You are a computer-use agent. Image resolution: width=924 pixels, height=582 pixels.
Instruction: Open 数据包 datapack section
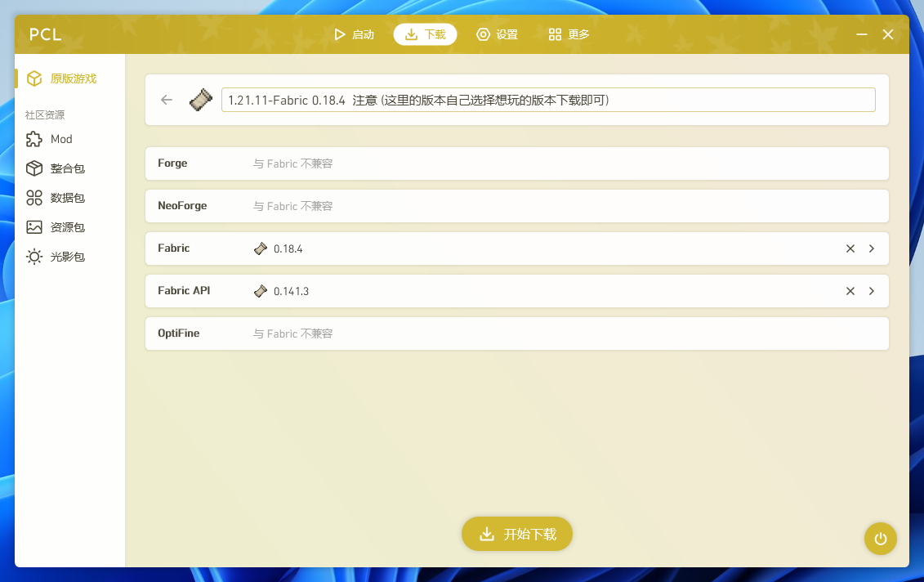[x=67, y=198]
